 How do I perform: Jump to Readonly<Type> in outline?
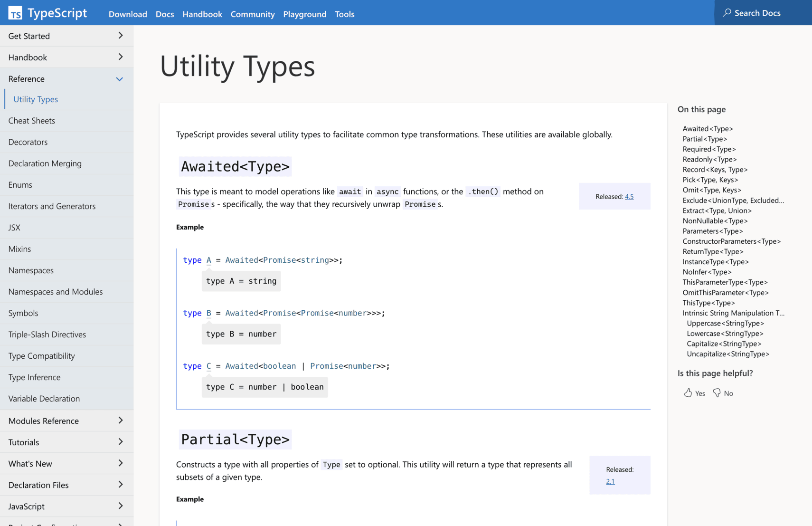point(709,159)
